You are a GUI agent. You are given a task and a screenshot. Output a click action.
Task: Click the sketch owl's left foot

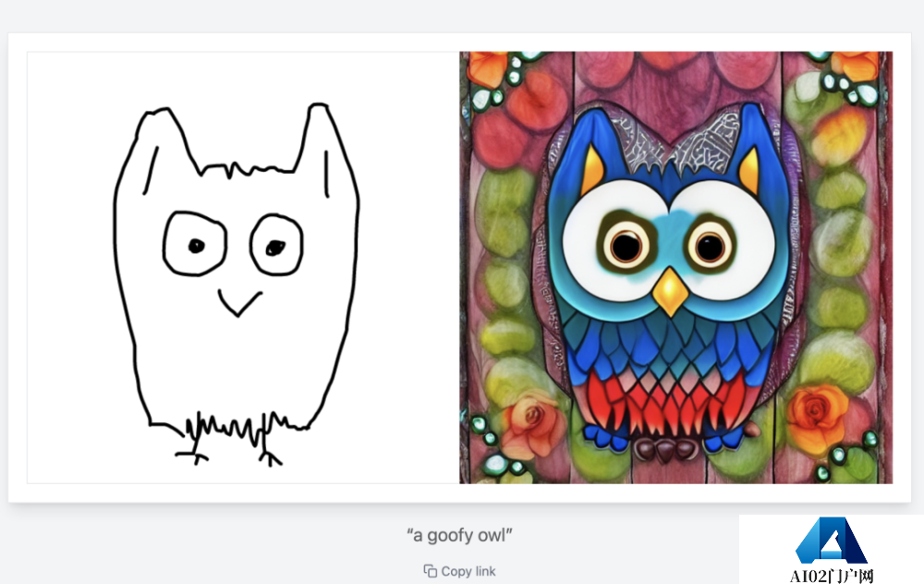point(192,455)
